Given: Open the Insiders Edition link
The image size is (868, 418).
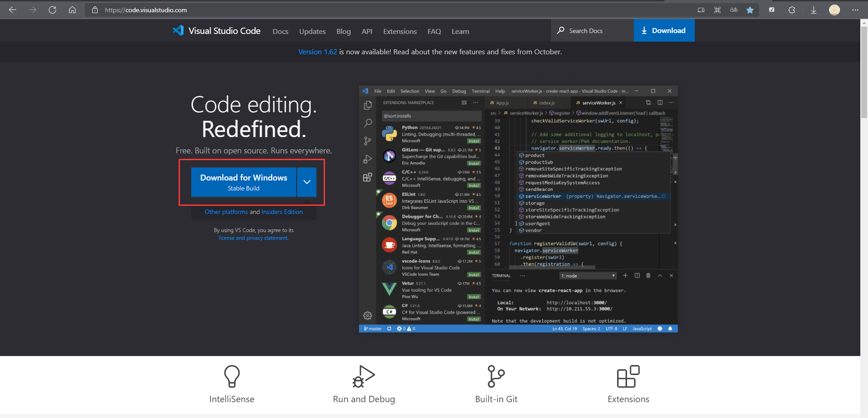Looking at the screenshot, I should 282,212.
